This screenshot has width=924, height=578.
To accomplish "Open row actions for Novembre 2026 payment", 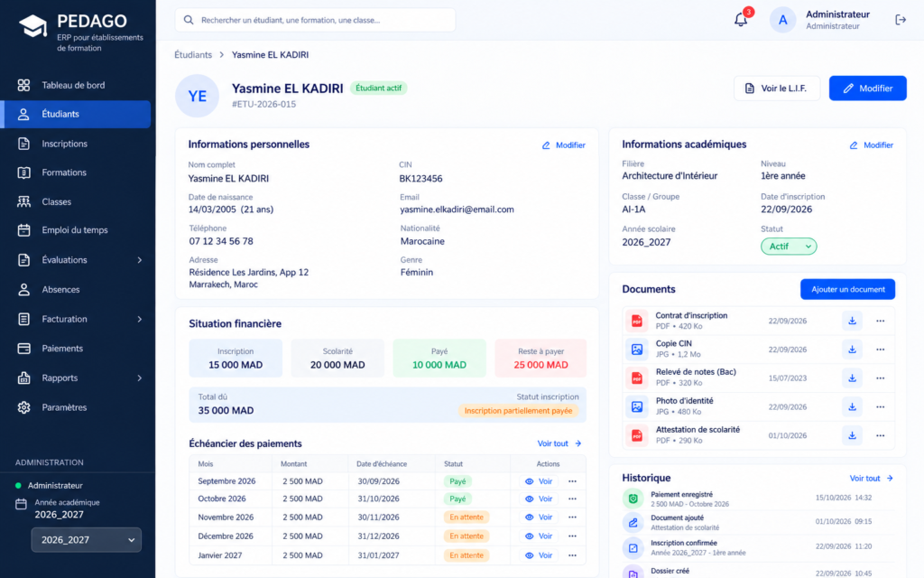I will click(x=572, y=517).
